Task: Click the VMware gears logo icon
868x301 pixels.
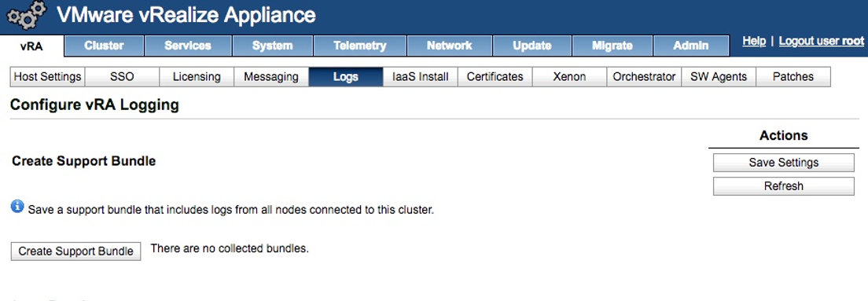Action: [27, 16]
